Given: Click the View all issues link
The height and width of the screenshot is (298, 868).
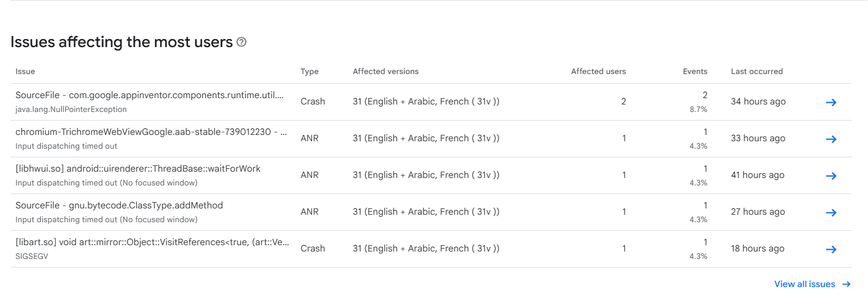Looking at the screenshot, I should 804,284.
